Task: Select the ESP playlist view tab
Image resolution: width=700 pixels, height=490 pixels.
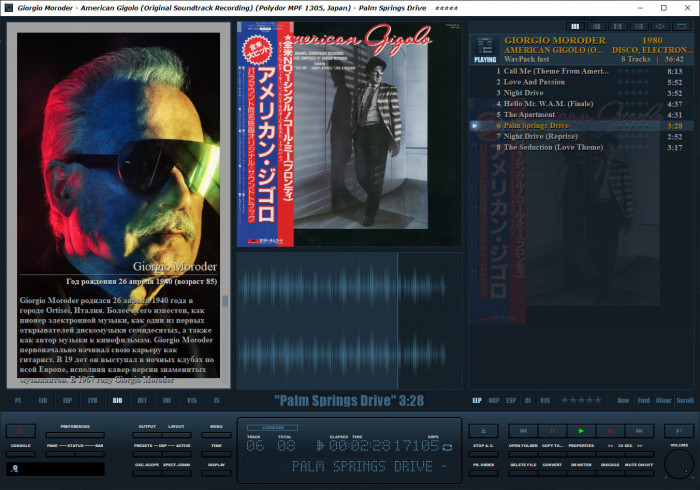Action: [511, 400]
